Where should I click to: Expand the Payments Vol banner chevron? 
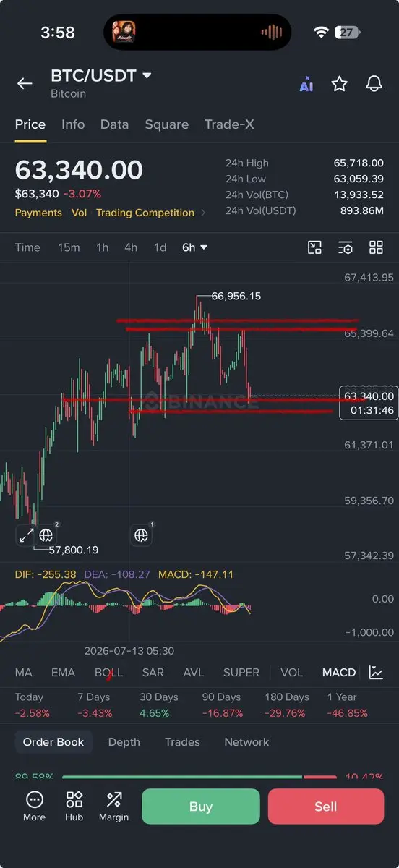[x=203, y=213]
